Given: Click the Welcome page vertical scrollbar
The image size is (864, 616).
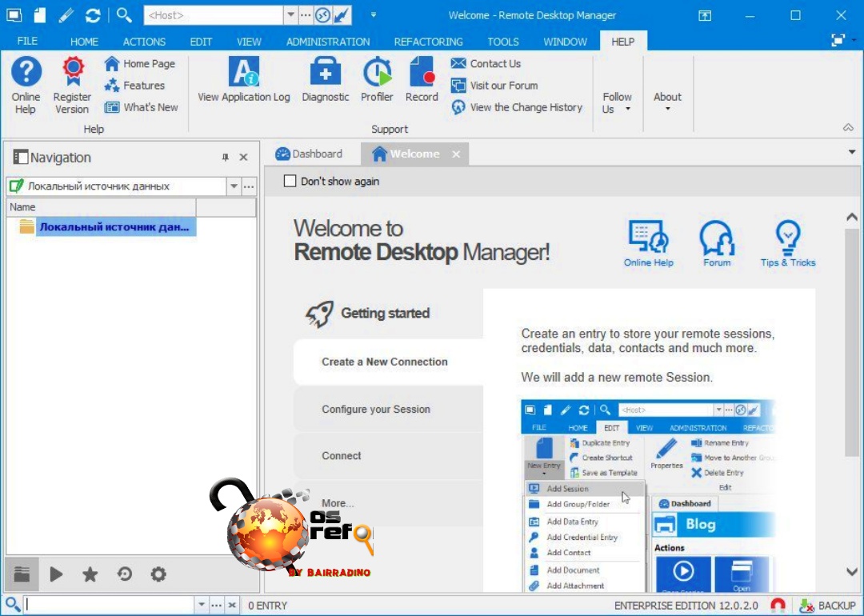Looking at the screenshot, I should (852, 342).
